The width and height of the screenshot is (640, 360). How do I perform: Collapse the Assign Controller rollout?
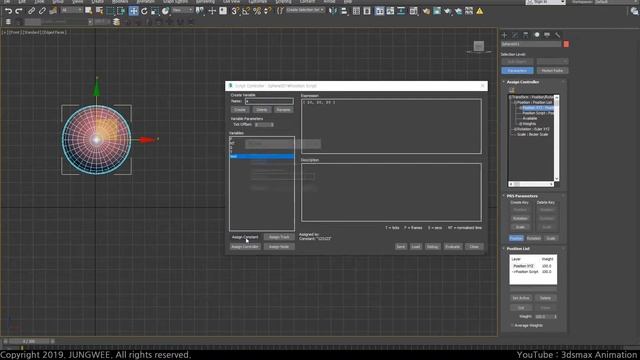pos(523,82)
